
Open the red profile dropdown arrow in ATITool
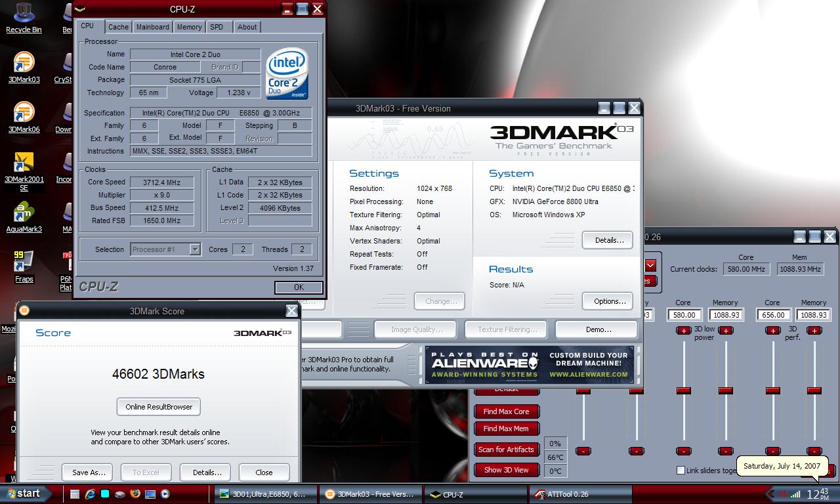point(650,265)
